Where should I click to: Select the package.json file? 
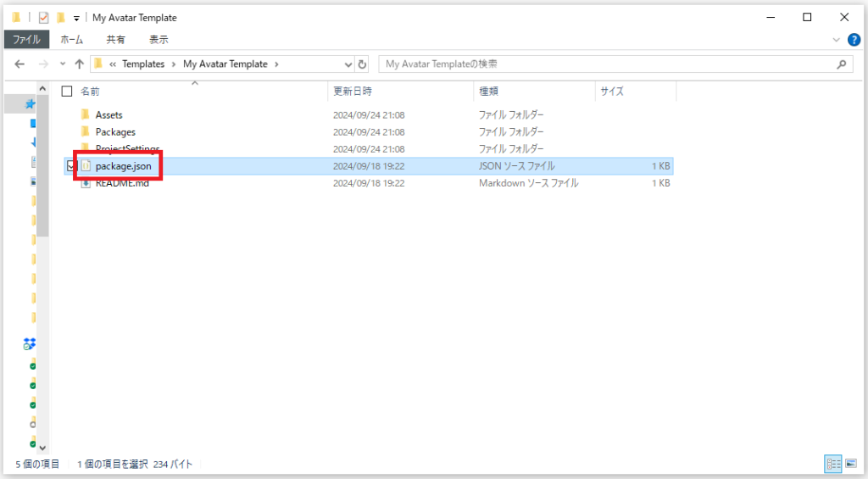point(124,166)
